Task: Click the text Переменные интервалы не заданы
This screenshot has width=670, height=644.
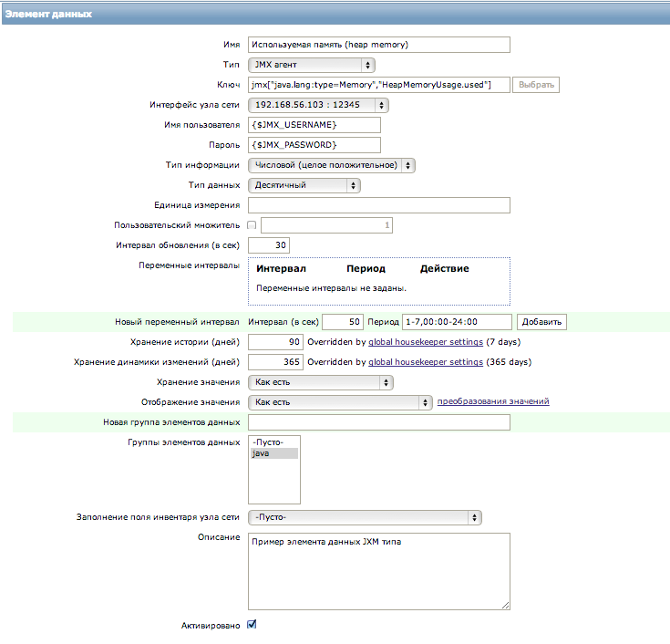Action: click(331, 288)
